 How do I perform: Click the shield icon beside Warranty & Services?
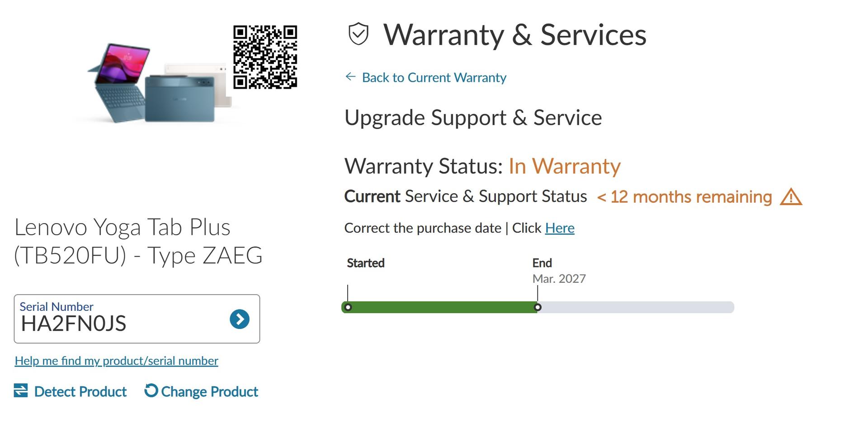pyautogui.click(x=359, y=34)
